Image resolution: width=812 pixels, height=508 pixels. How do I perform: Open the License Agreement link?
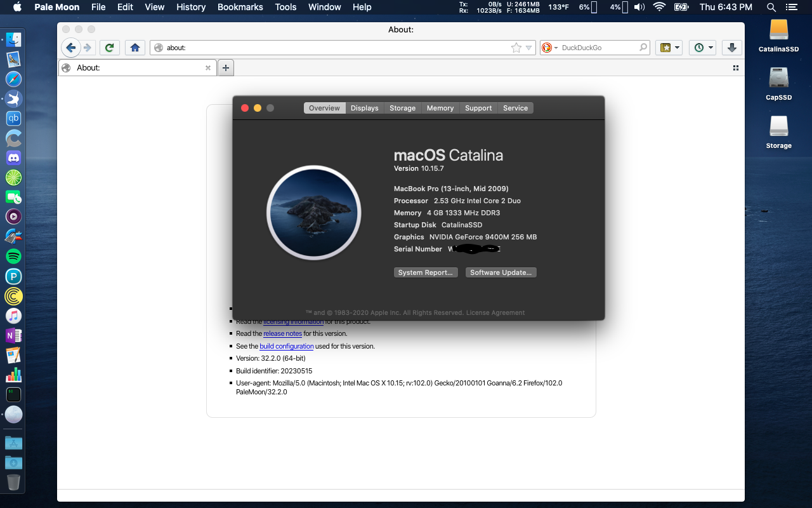click(495, 312)
